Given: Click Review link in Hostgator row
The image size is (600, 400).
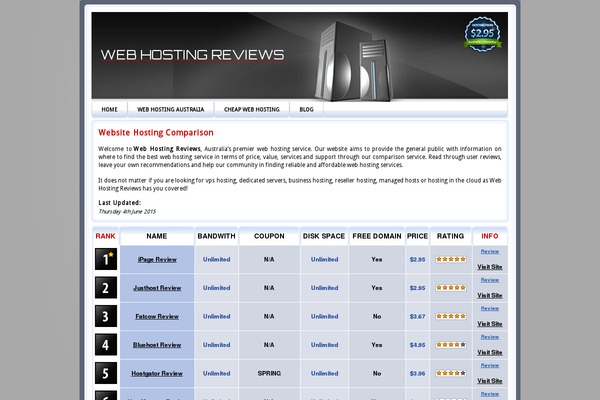Looking at the screenshot, I should coord(490,366).
